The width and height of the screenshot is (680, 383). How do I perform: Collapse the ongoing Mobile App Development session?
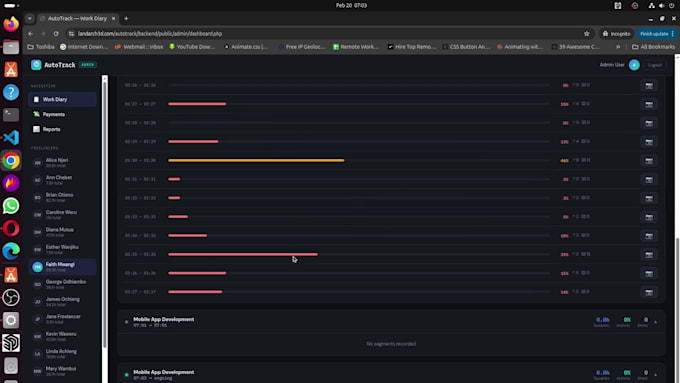(655, 375)
